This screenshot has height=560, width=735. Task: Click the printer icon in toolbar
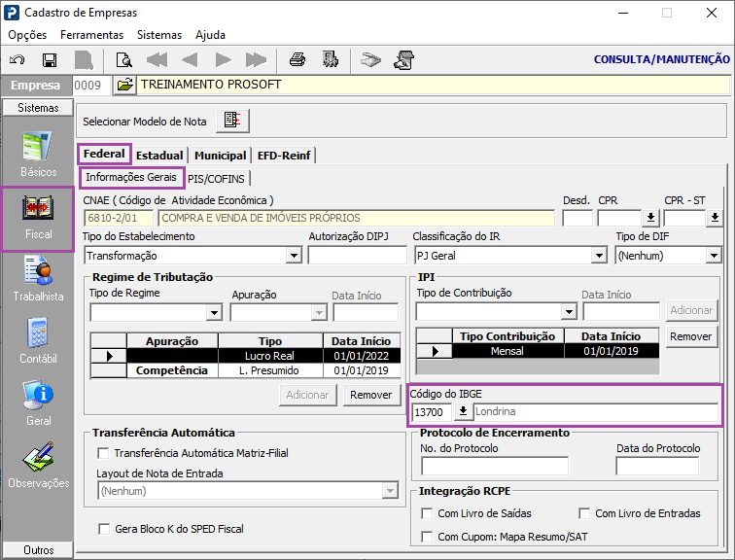pyautogui.click(x=297, y=60)
